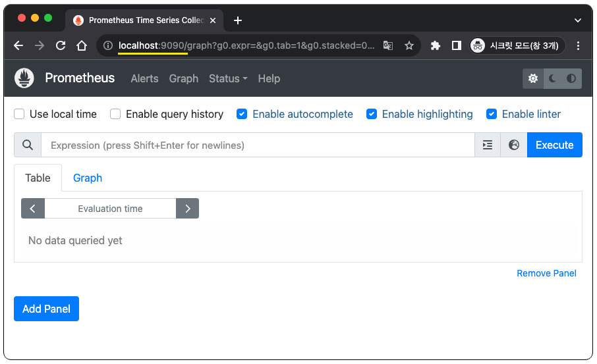Open metrics explorer globe icon

point(513,145)
